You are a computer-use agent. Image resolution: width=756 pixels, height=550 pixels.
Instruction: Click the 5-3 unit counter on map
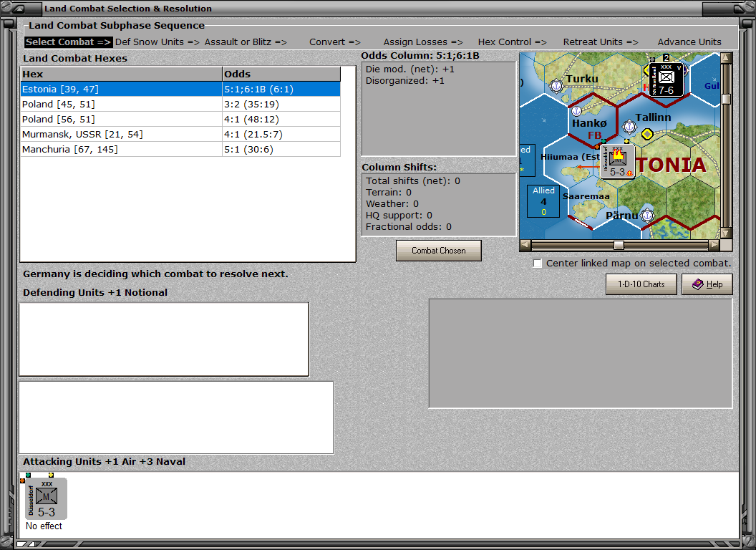point(617,163)
